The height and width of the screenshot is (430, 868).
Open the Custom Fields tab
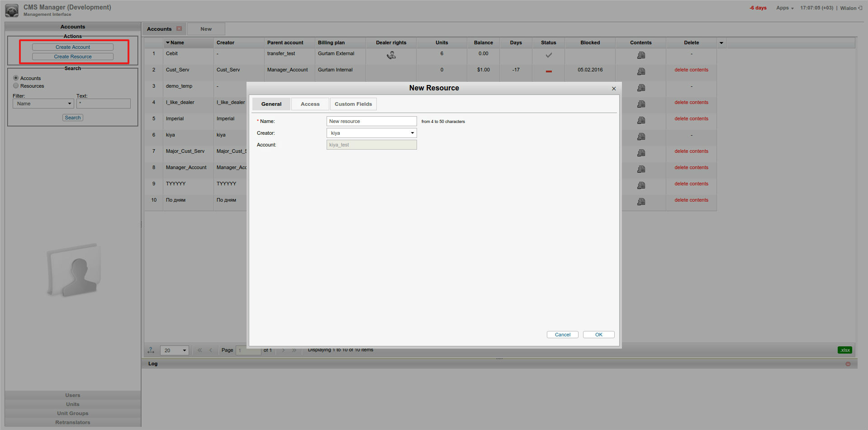coord(353,104)
